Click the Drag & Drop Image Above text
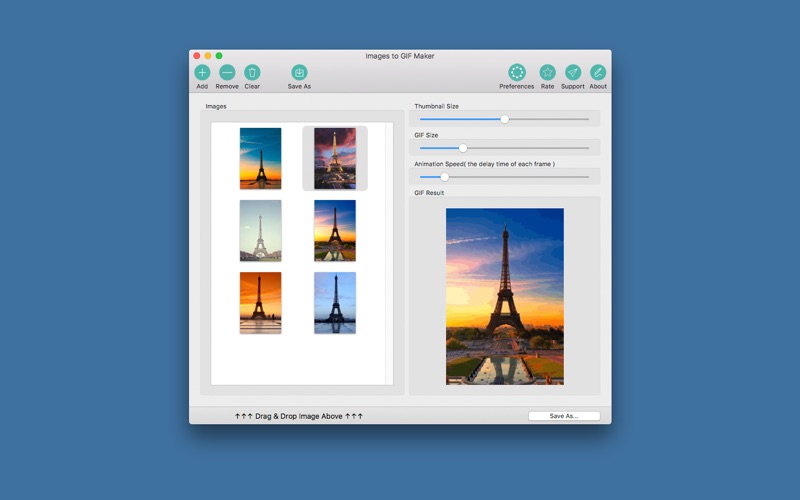Viewport: 800px width, 500px height. (x=298, y=416)
